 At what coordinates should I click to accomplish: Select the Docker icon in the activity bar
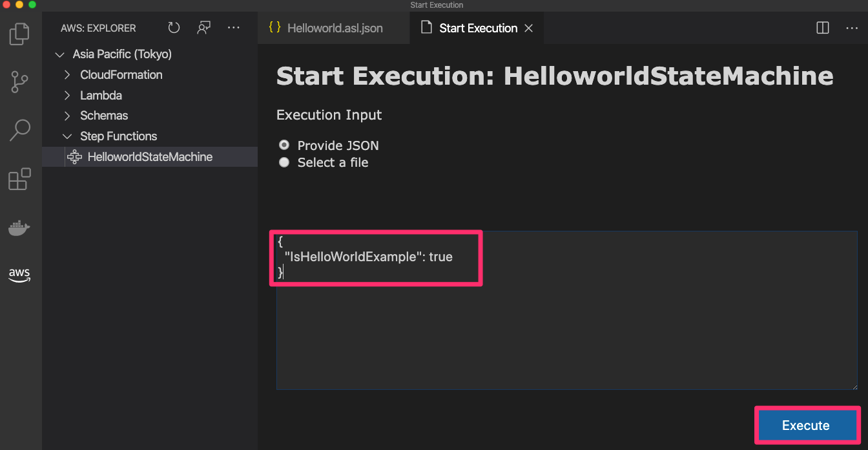(19, 228)
